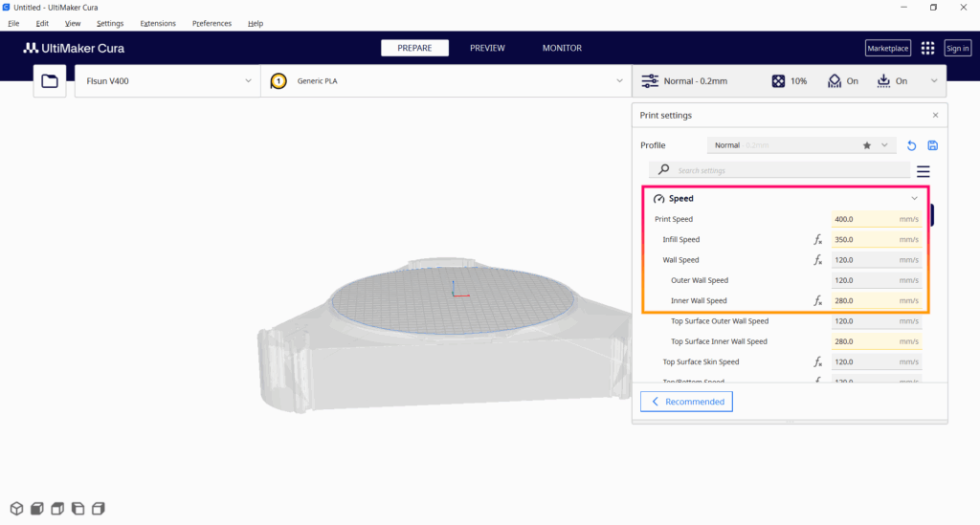Click the support On icon
Viewport: 980px width, 525px height.
[835, 81]
